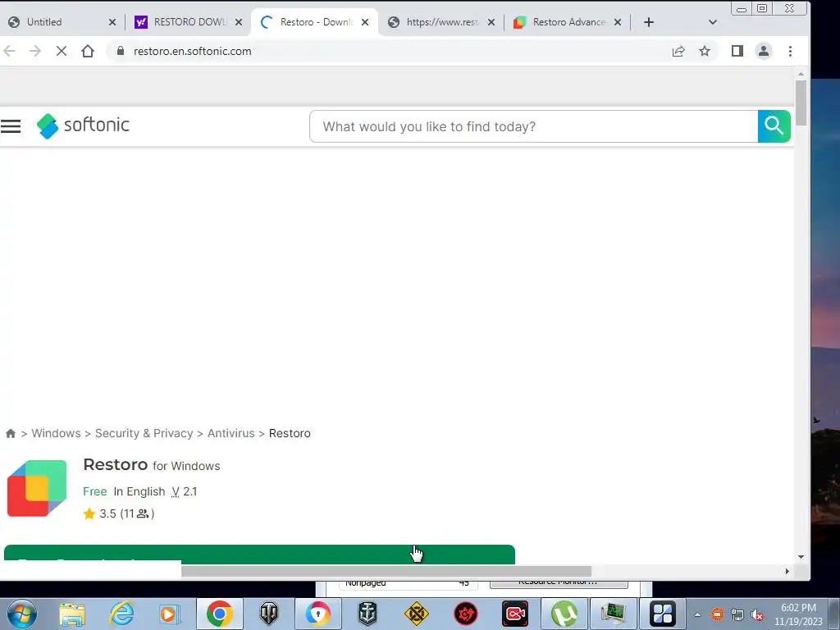Select the Restoro breadcrumb text
Viewport: 840px width, 630px height.
pos(290,433)
